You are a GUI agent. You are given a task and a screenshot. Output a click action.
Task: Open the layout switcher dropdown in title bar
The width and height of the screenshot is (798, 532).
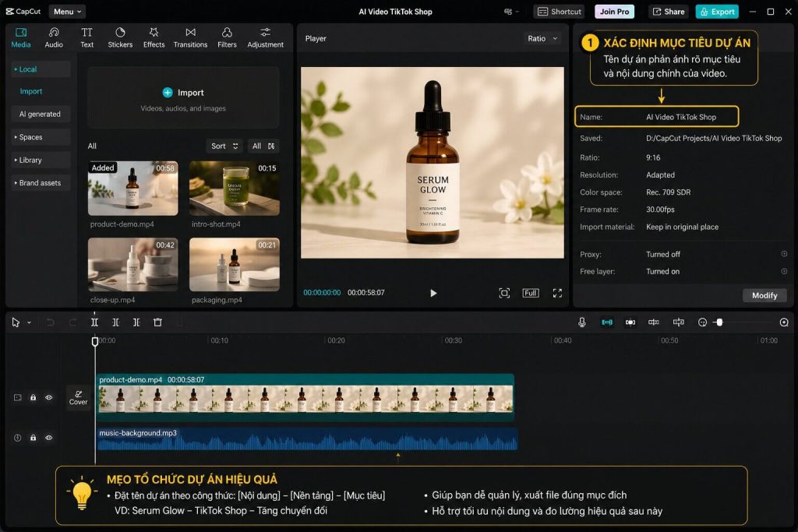(x=511, y=11)
